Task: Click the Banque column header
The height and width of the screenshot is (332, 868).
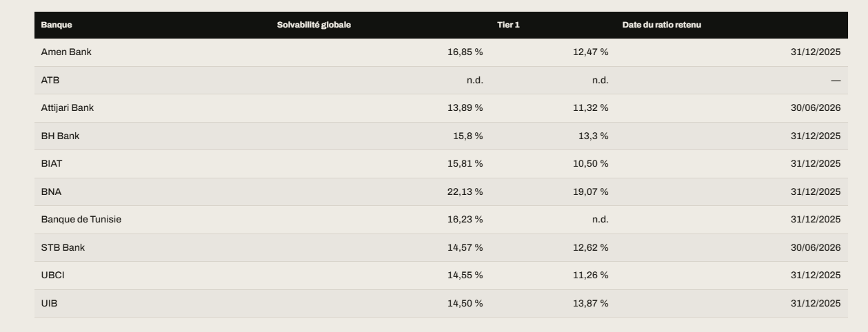Action: click(57, 25)
